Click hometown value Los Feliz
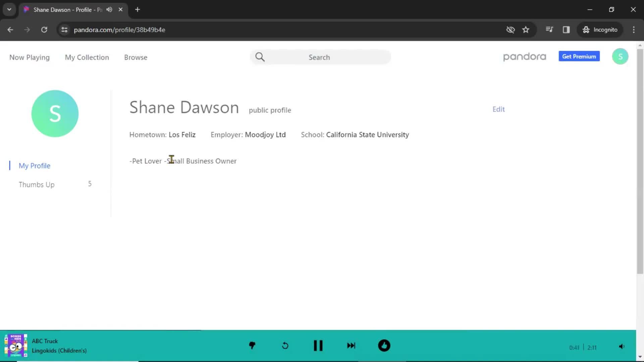 click(x=182, y=135)
